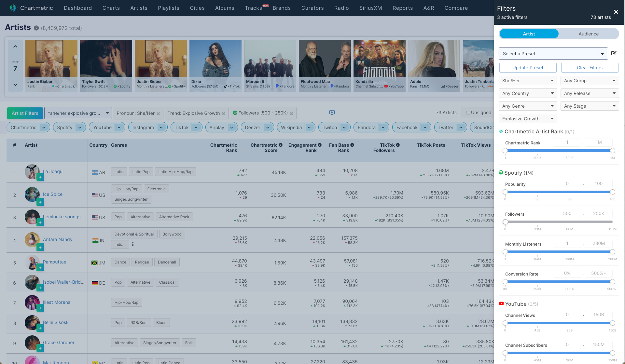The width and height of the screenshot is (625, 364).
Task: Add La Joaquí with plus icon
Action: click(x=40, y=177)
